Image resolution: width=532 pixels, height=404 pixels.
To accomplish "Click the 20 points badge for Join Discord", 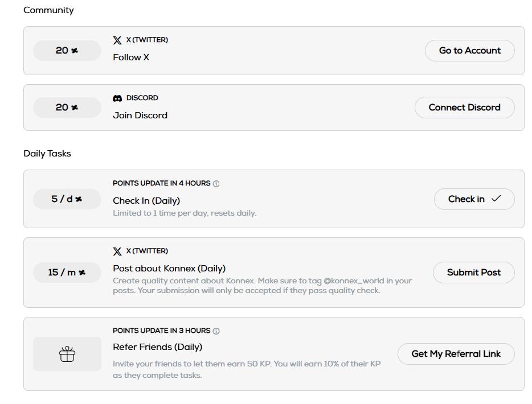I will [67, 108].
